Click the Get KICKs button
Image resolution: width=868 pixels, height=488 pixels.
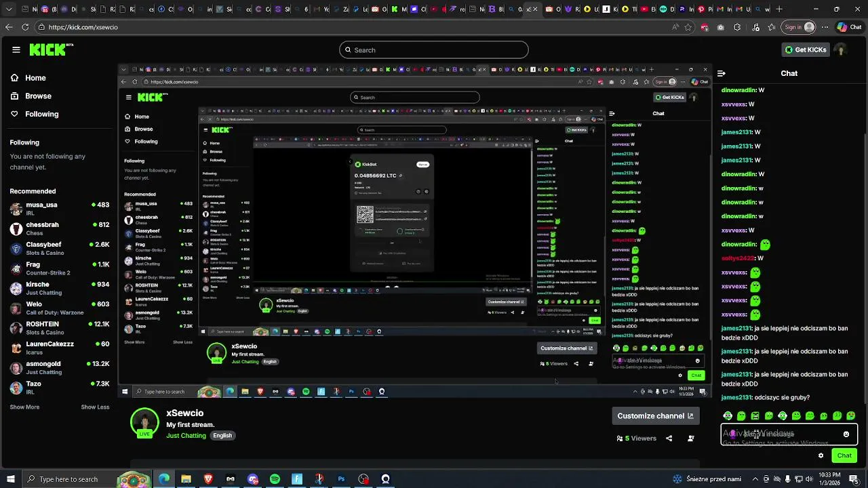[x=806, y=49]
